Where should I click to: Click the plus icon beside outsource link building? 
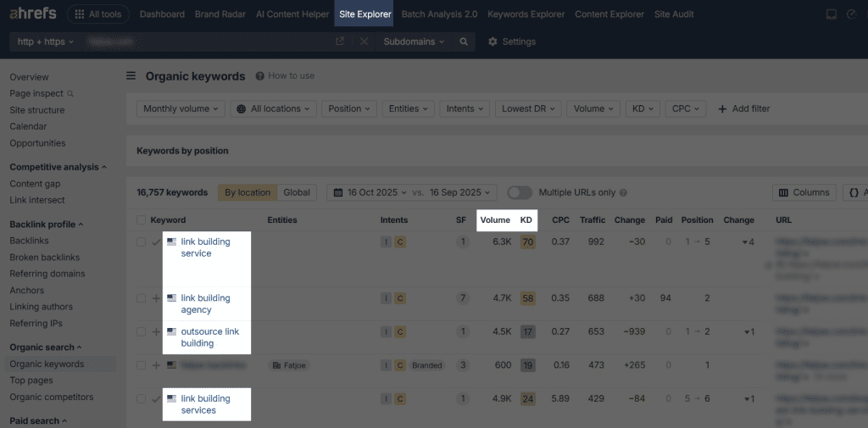(x=156, y=331)
